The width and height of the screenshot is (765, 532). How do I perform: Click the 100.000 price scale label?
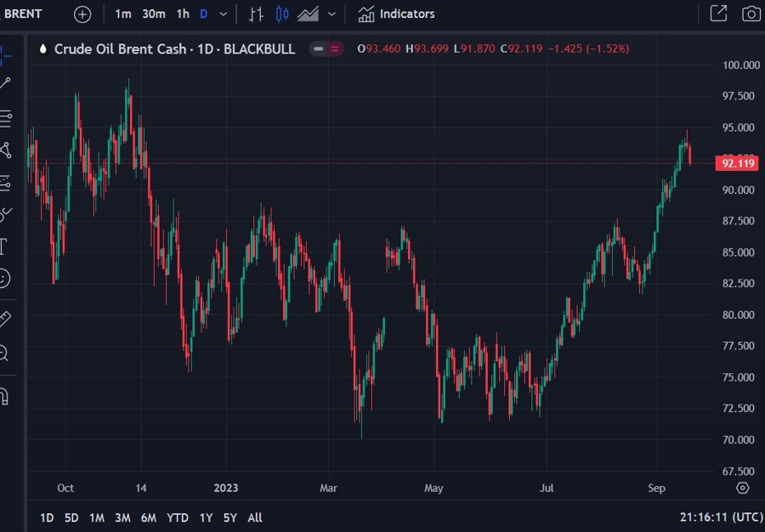pos(740,65)
